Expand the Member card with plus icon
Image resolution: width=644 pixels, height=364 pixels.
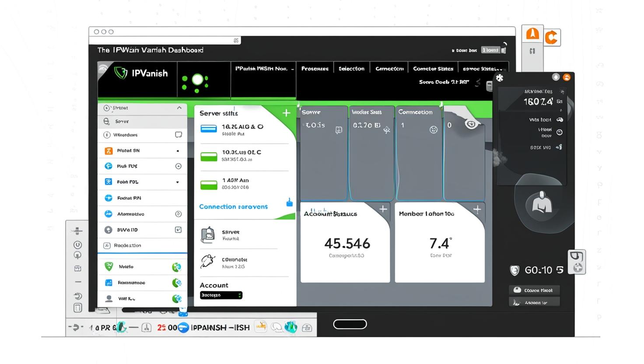pyautogui.click(x=477, y=210)
